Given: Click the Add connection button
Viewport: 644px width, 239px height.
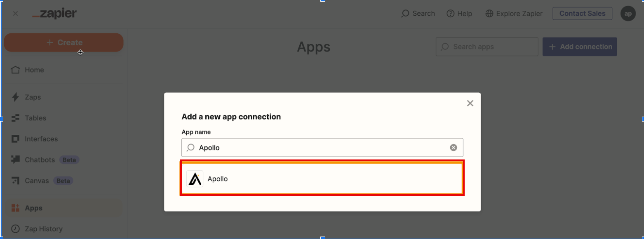Looking at the screenshot, I should click(580, 47).
